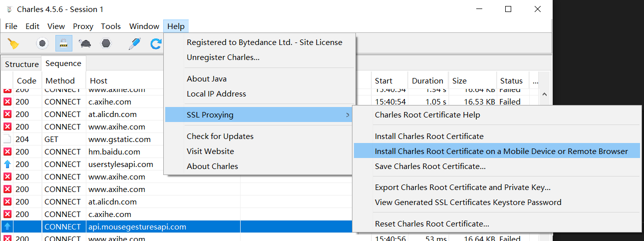Screen dimensions: 644x241
Task: Click the red failed icon on hm.baidu.com row
Action: (x=7, y=151)
